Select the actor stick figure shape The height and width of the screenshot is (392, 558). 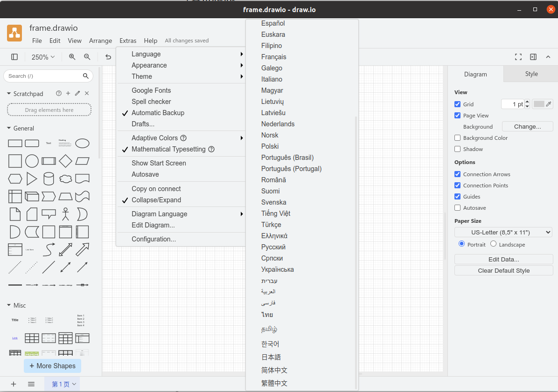(x=65, y=214)
